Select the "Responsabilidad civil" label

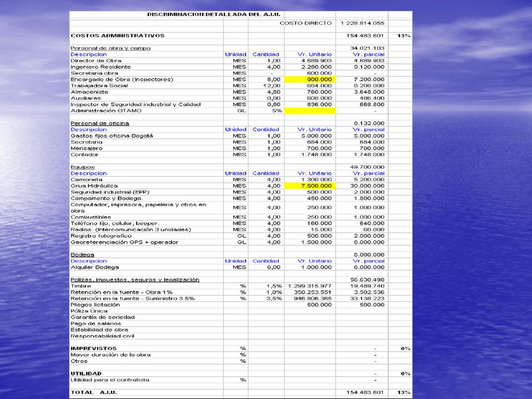(102, 336)
